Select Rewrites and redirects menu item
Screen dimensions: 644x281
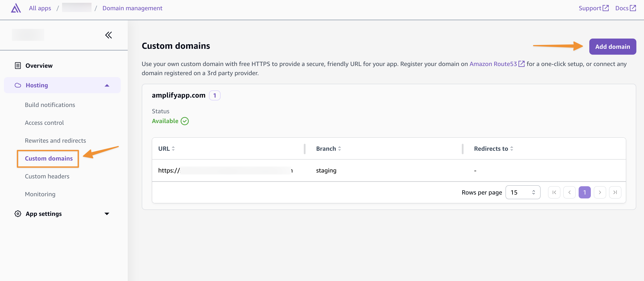pos(55,141)
